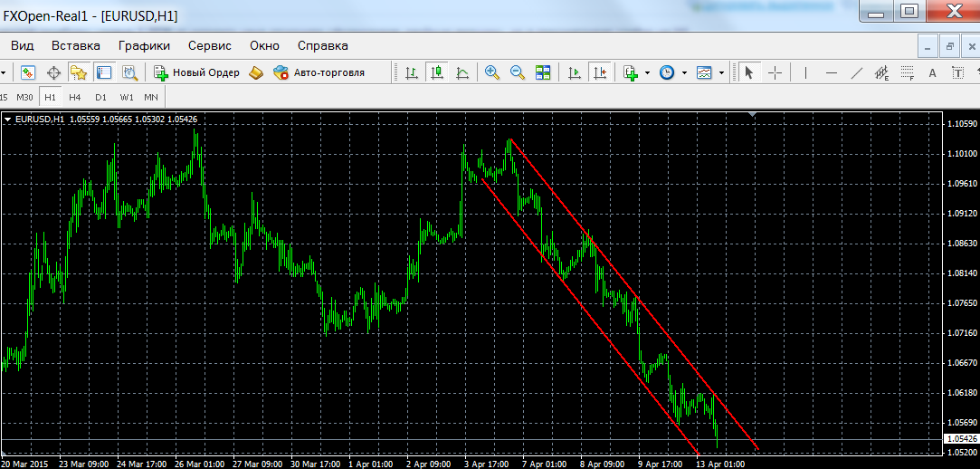980x469 pixels.
Task: Zoom out of the chart
Action: pos(518,72)
